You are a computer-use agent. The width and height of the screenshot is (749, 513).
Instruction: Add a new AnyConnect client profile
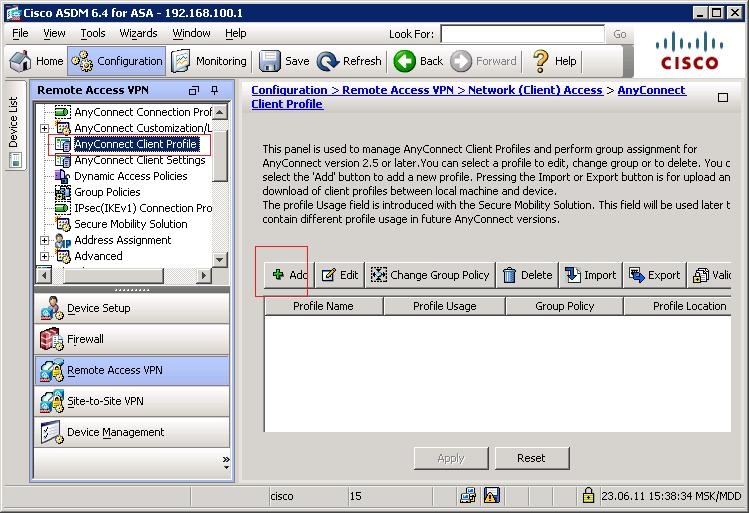coord(289,275)
